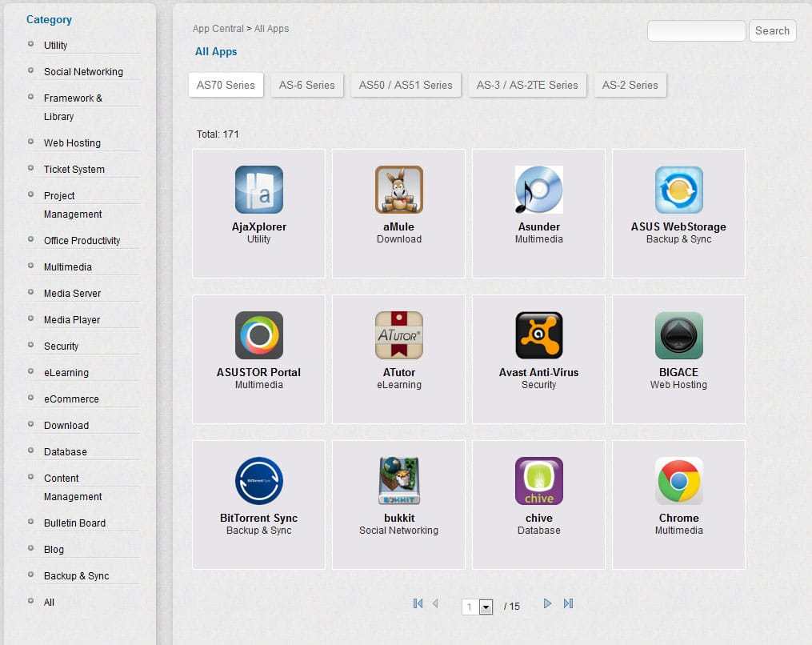Open the ASUS WebStorage icon
The width and height of the screenshot is (812, 645).
pos(679,190)
